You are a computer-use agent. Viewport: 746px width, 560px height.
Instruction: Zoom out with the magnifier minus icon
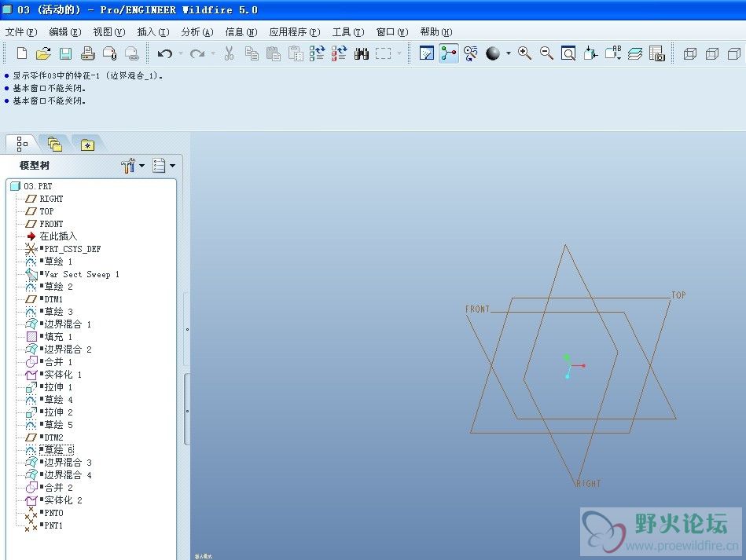[x=546, y=53]
